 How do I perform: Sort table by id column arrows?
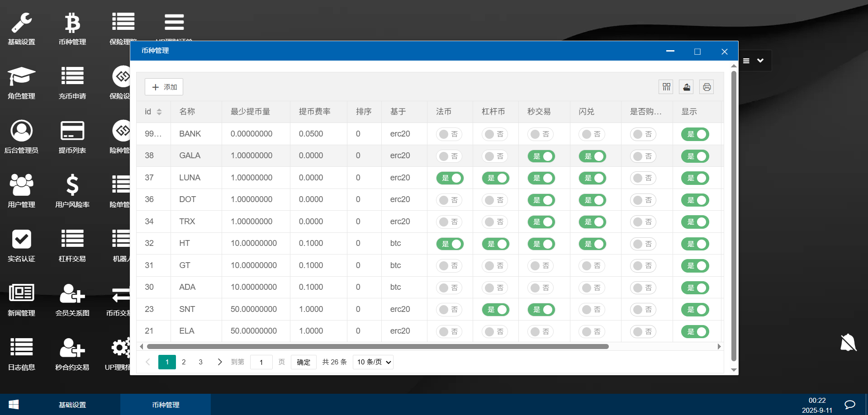pos(159,112)
